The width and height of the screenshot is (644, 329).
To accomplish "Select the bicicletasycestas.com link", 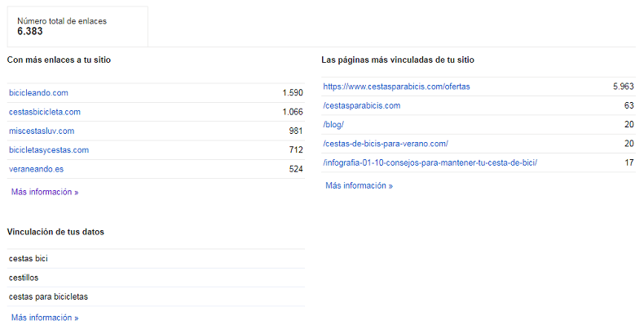I will (49, 149).
